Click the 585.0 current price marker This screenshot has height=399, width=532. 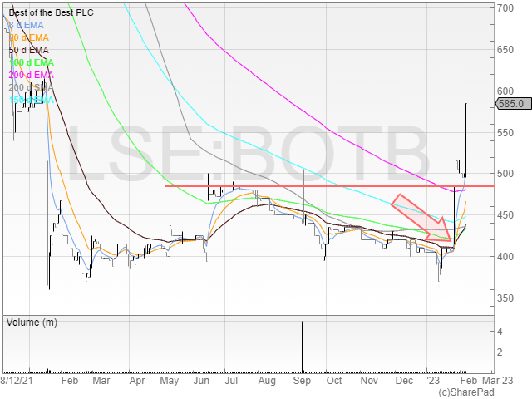point(514,103)
